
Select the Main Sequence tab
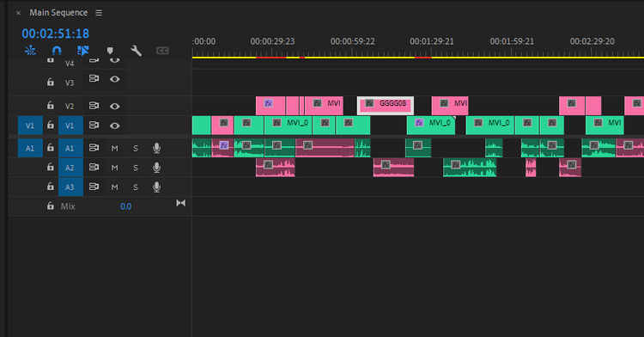[58, 13]
